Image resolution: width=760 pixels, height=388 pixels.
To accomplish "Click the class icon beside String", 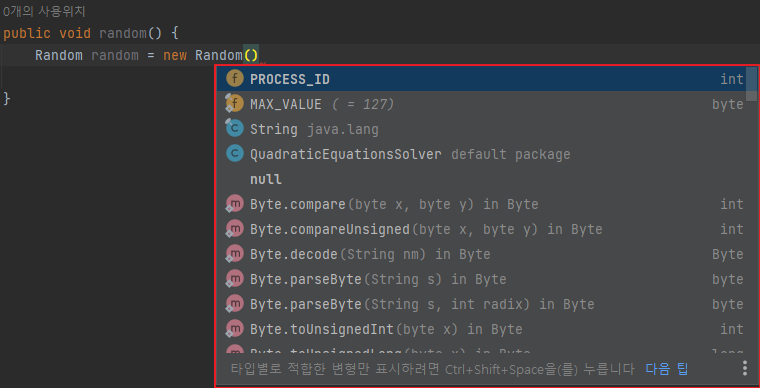I will point(235,129).
